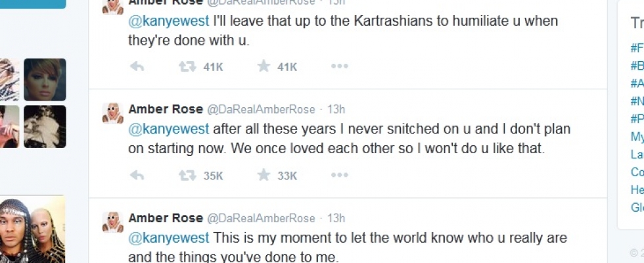Click Amber Rose name on "never snitched" tweet
Viewport: 644px width, 263px height.
click(x=165, y=109)
